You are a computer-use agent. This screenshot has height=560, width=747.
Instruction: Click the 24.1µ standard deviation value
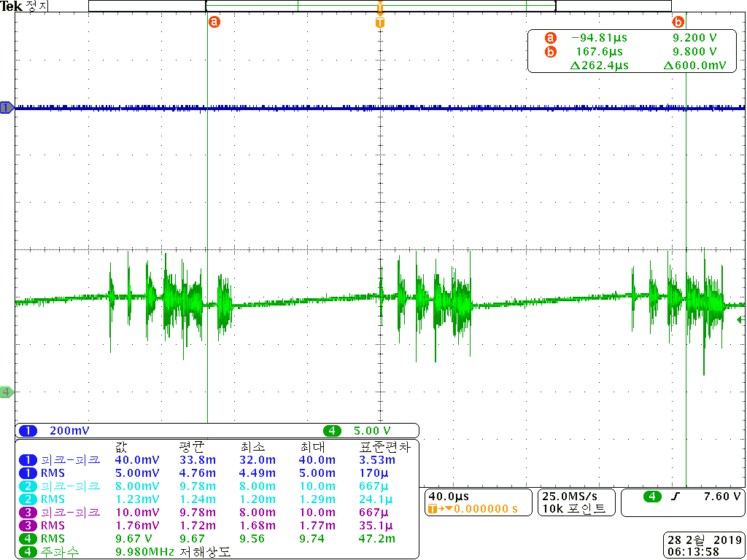coord(376,499)
